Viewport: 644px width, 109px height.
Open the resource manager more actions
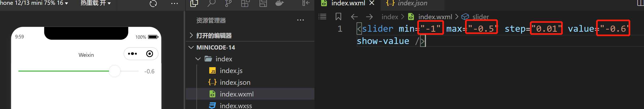[301, 20]
